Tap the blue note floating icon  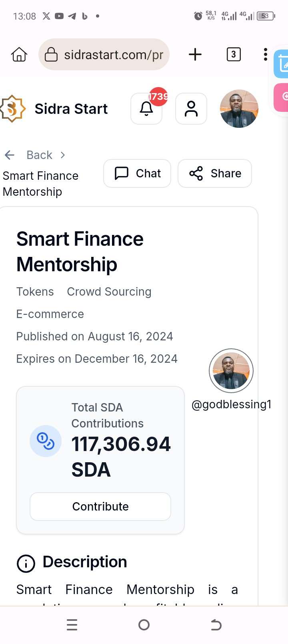point(282,64)
